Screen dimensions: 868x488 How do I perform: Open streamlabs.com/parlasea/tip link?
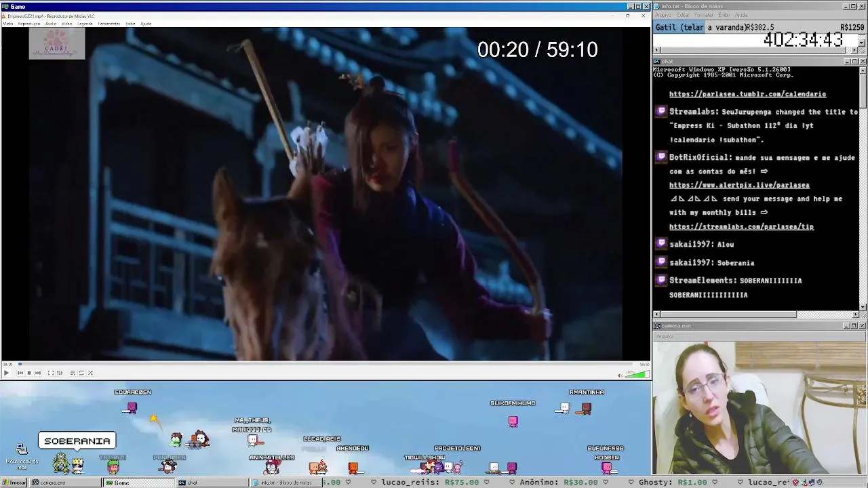coord(741,226)
